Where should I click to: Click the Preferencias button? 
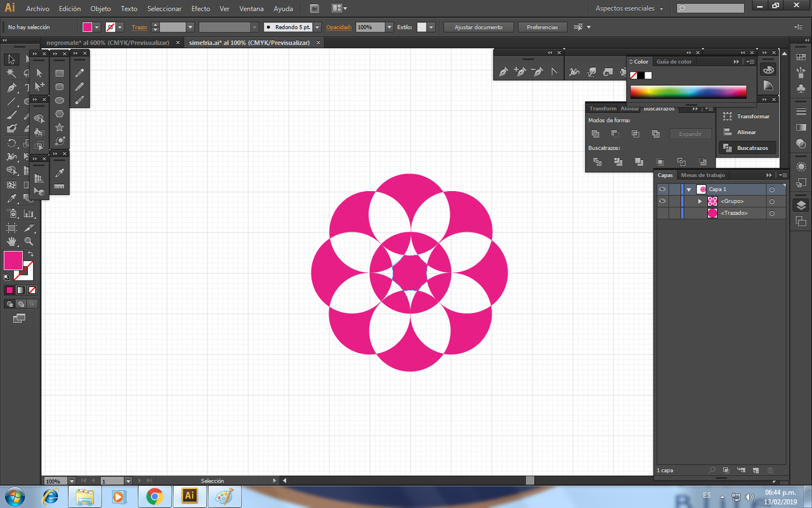[542, 27]
